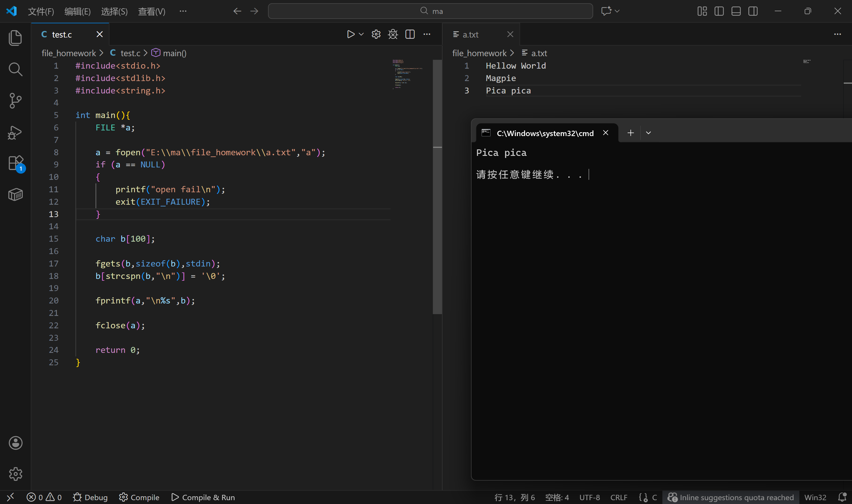Click the command center search box
Screen dimensions: 852x504
click(x=430, y=11)
